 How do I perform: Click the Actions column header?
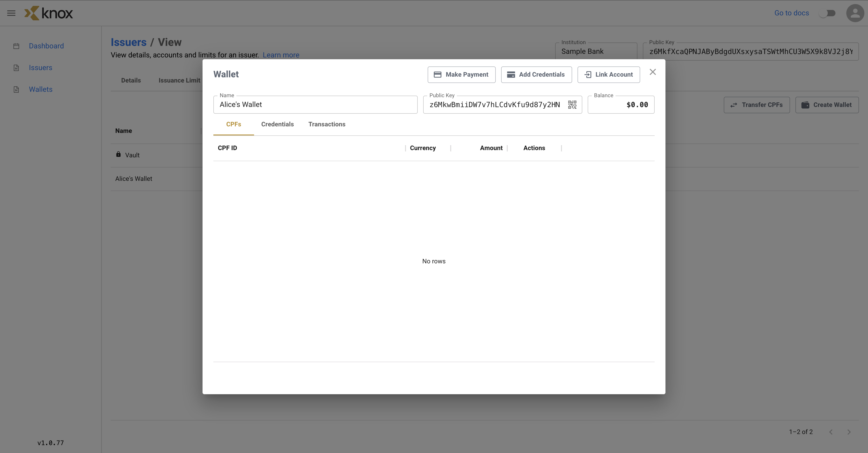(x=534, y=148)
